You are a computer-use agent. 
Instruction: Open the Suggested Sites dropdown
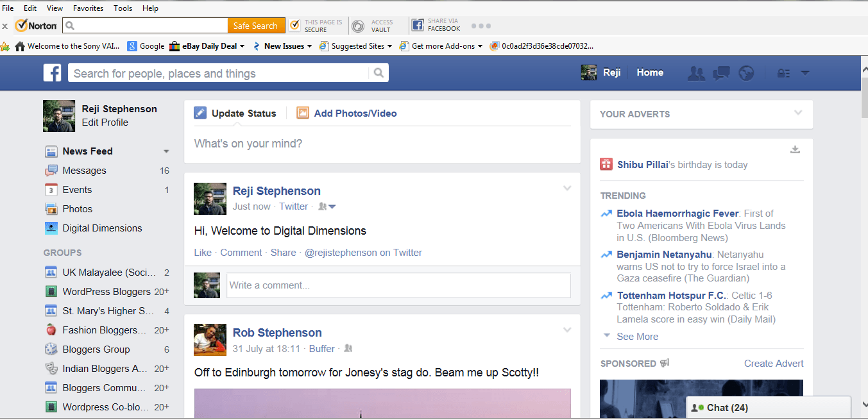[x=389, y=46]
